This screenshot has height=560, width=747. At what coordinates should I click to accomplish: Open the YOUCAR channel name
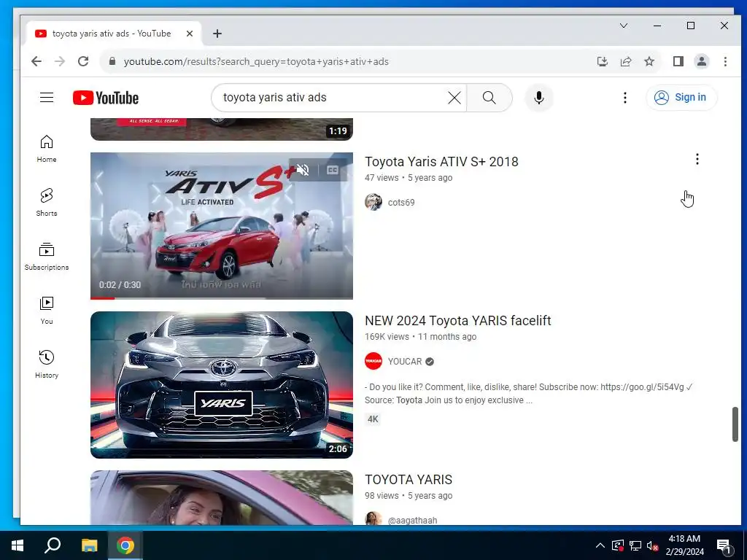pos(405,362)
